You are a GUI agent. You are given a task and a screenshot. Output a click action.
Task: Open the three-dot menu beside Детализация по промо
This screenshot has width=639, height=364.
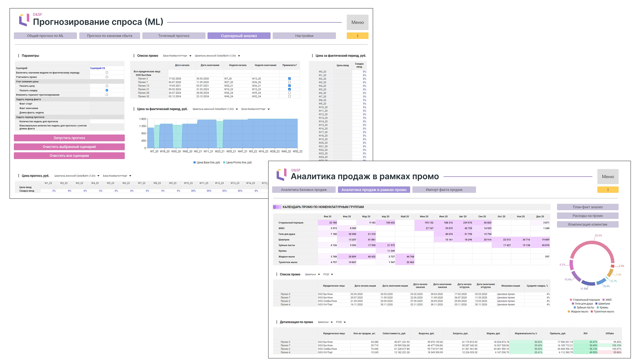(277, 322)
